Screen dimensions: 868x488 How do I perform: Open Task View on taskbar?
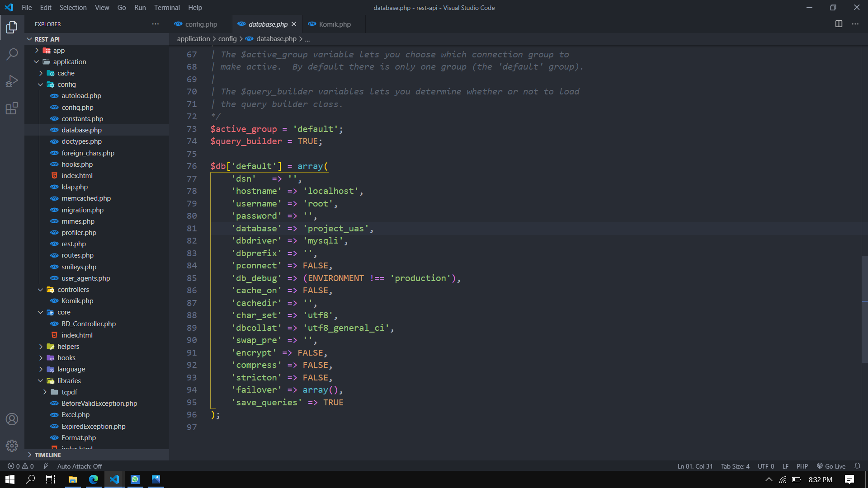tap(51, 479)
